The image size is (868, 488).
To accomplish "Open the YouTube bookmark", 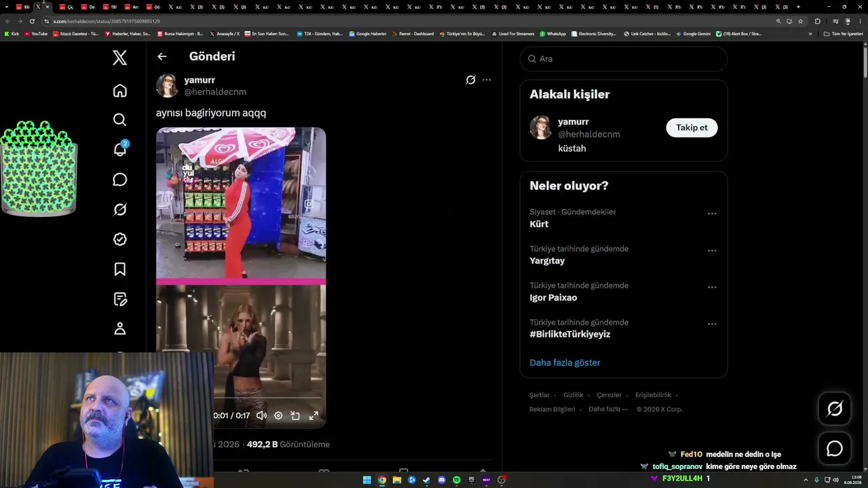I will (36, 34).
